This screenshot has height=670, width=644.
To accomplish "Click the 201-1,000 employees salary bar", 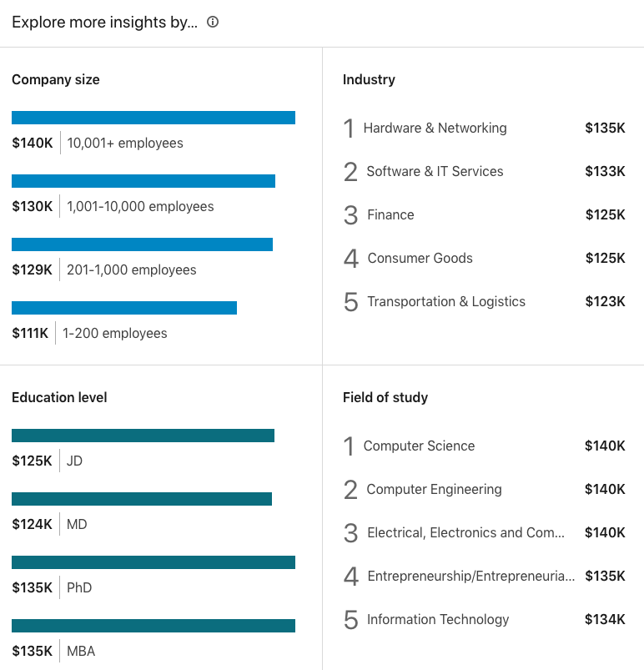I will (142, 244).
